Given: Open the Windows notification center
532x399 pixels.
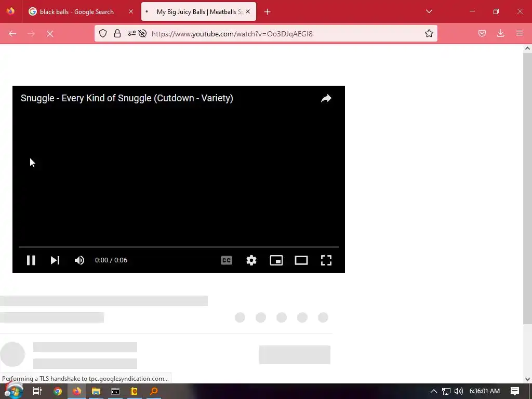Looking at the screenshot, I should click(x=515, y=391).
